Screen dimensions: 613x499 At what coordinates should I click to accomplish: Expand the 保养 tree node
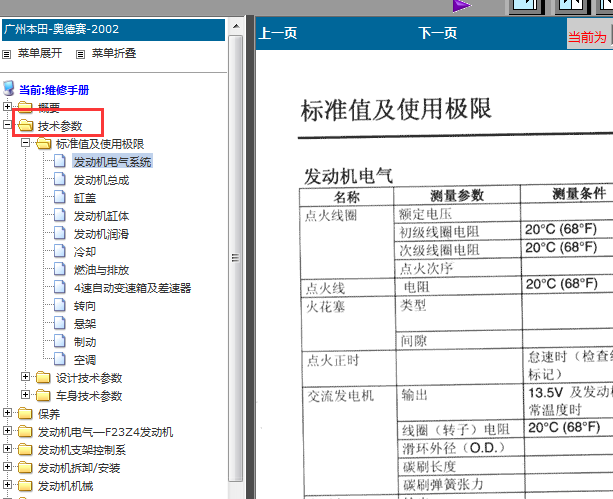tap(7, 412)
